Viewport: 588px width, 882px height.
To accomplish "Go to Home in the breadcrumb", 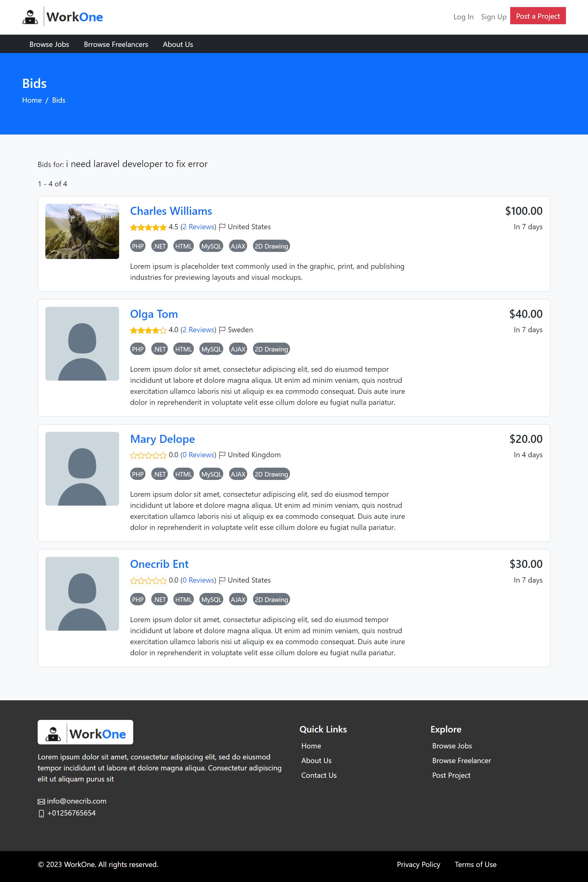I will pyautogui.click(x=32, y=100).
